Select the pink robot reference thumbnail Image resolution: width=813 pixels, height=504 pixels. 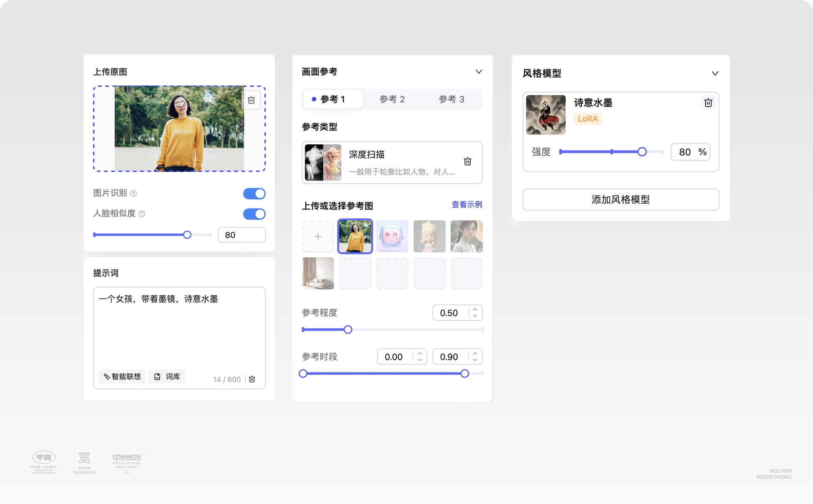coord(392,237)
